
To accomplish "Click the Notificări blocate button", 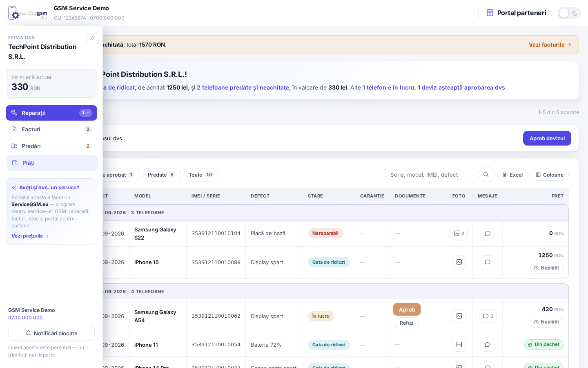I will click(x=51, y=333).
